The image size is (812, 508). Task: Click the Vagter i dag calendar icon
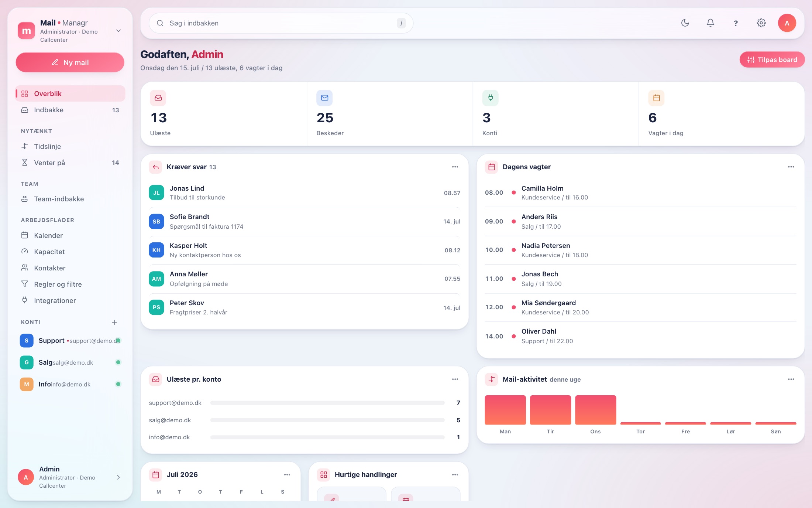point(656,98)
